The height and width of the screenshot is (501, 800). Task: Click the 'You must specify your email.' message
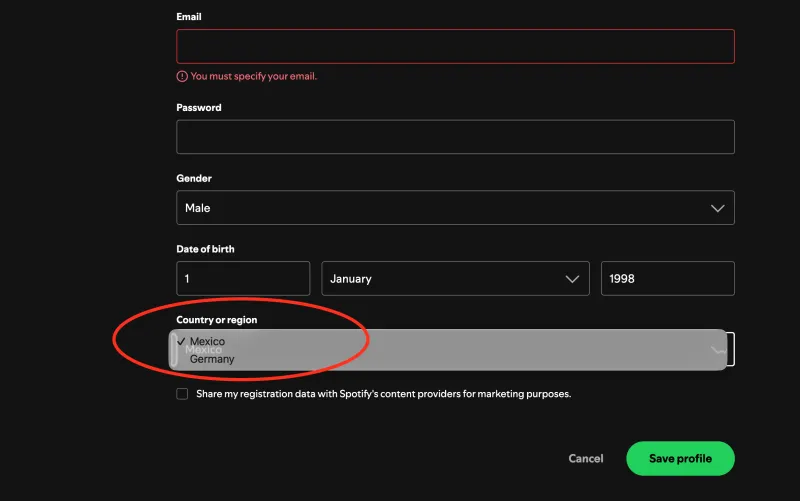point(254,76)
